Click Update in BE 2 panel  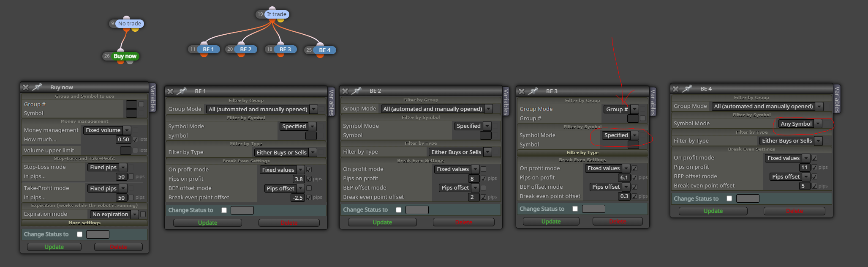[x=382, y=223]
